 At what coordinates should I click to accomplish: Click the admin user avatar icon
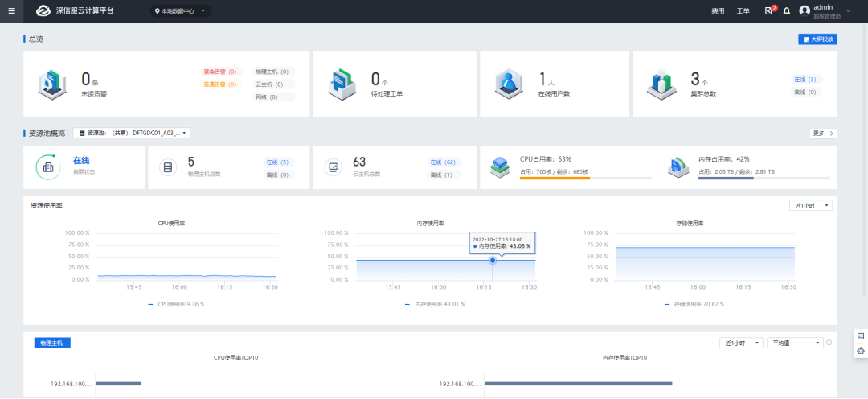click(805, 11)
